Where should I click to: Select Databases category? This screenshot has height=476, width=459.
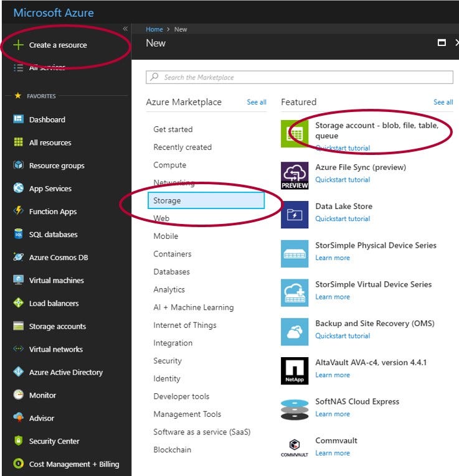pyautogui.click(x=171, y=272)
